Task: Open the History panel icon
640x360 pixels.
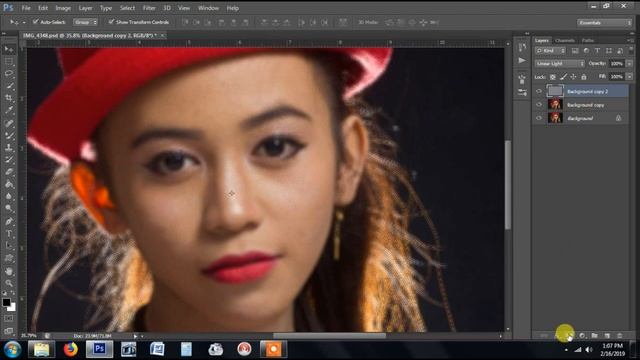Action: click(522, 47)
